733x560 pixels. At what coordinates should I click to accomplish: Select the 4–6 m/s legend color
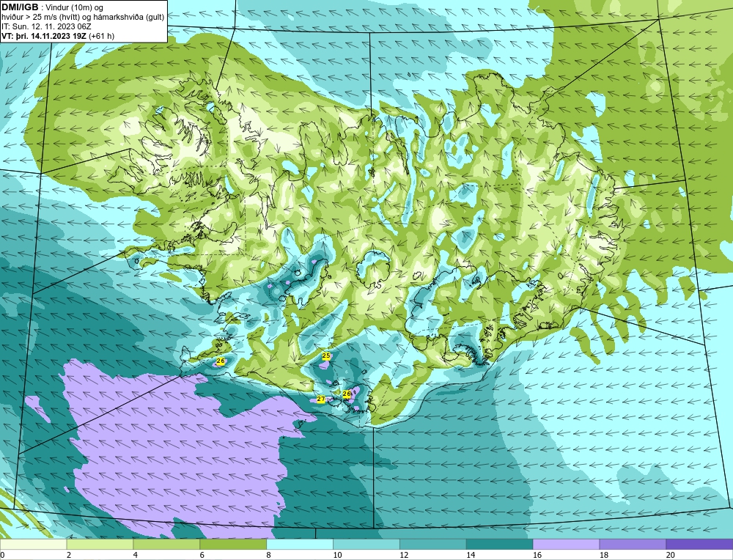click(166, 544)
